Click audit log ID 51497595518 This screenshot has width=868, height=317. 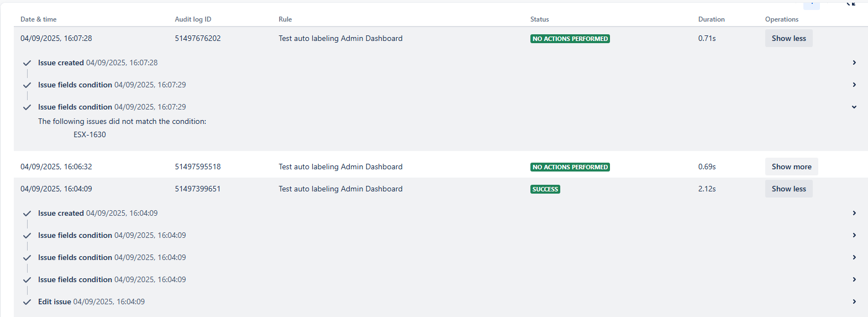(198, 167)
